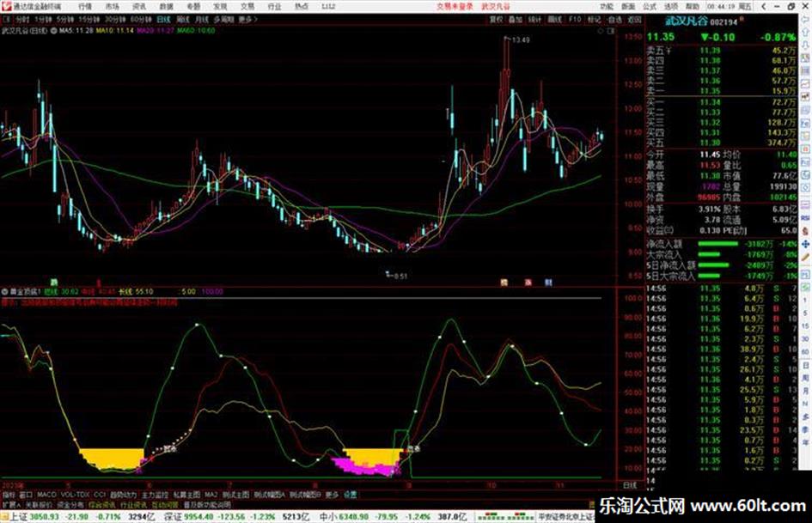Click the blue event marker under price chart
Screen dimensions: 812x523
(x=548, y=283)
